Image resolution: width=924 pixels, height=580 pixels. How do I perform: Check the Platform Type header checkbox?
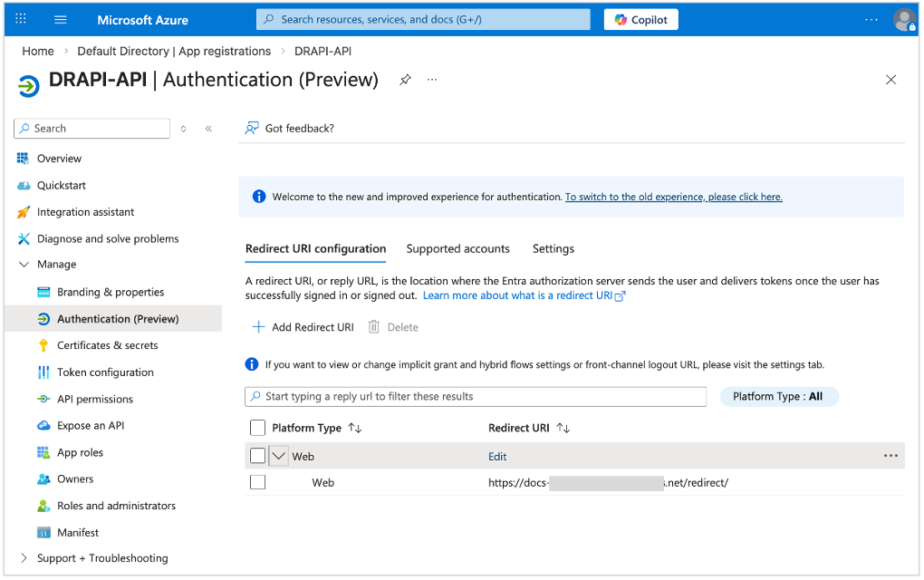pyautogui.click(x=257, y=428)
